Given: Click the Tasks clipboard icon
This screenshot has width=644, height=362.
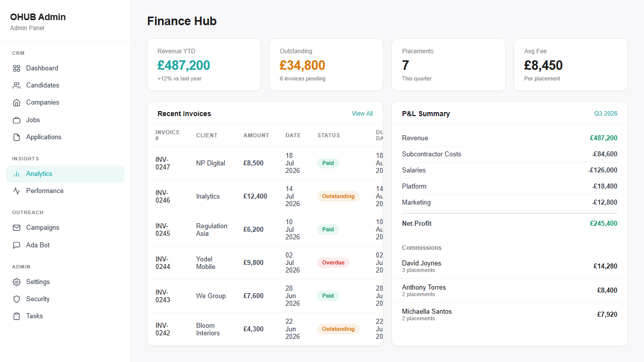Looking at the screenshot, I should pos(17,316).
